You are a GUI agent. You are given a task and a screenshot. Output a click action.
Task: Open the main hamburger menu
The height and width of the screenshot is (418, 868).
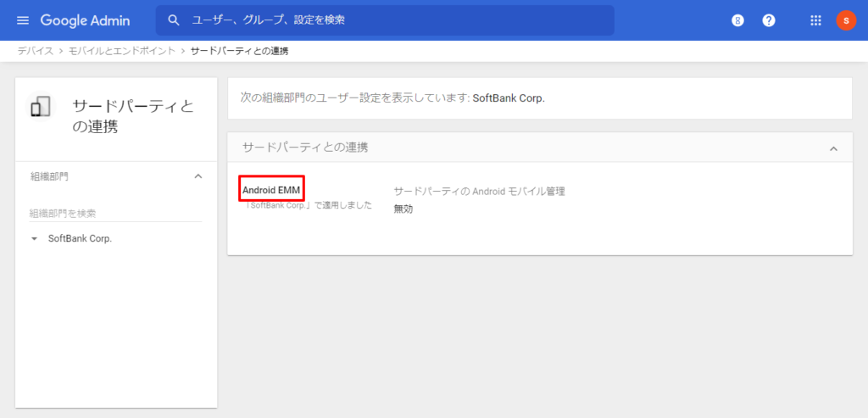tap(23, 20)
